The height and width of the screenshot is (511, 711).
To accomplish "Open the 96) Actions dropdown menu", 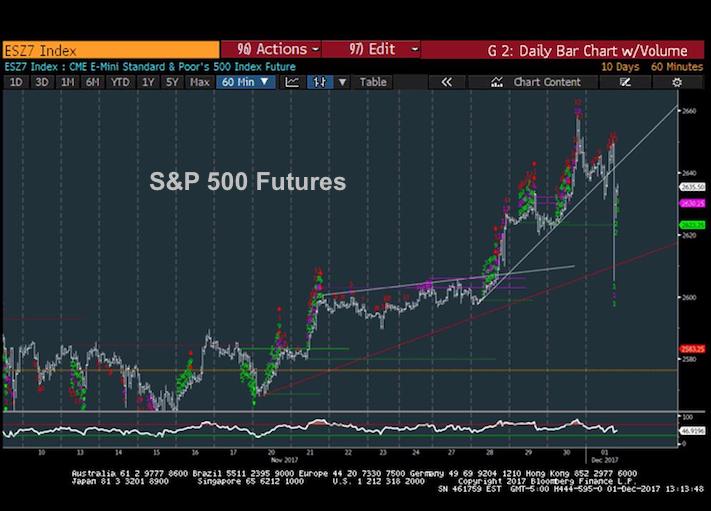I will pos(272,49).
